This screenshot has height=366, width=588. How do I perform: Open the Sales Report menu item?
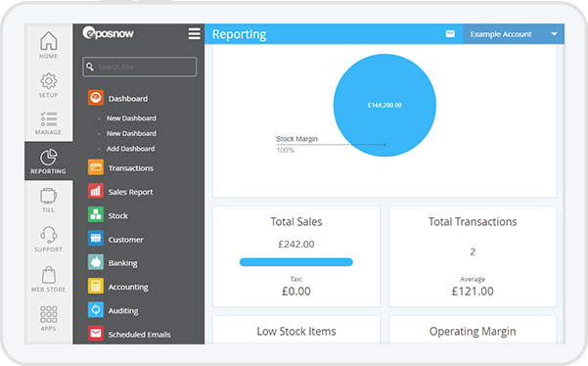click(130, 192)
